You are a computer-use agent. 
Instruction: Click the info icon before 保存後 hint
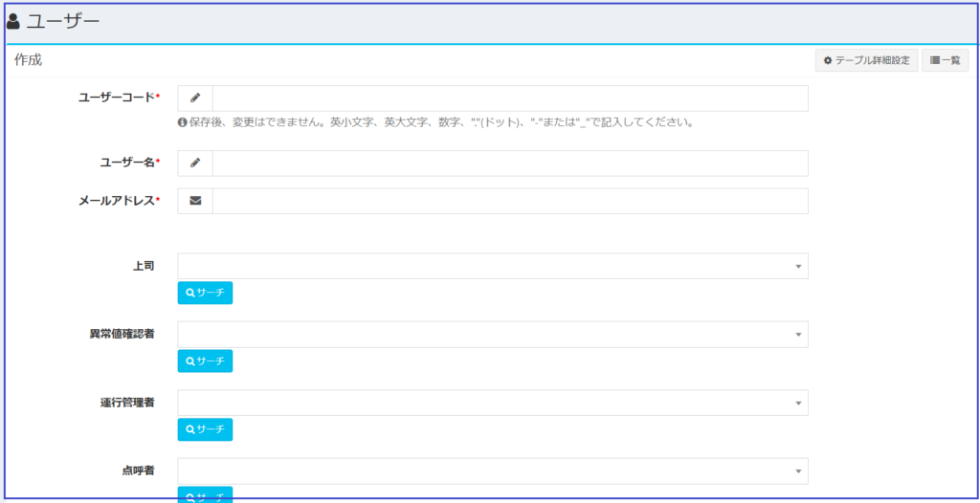click(183, 123)
